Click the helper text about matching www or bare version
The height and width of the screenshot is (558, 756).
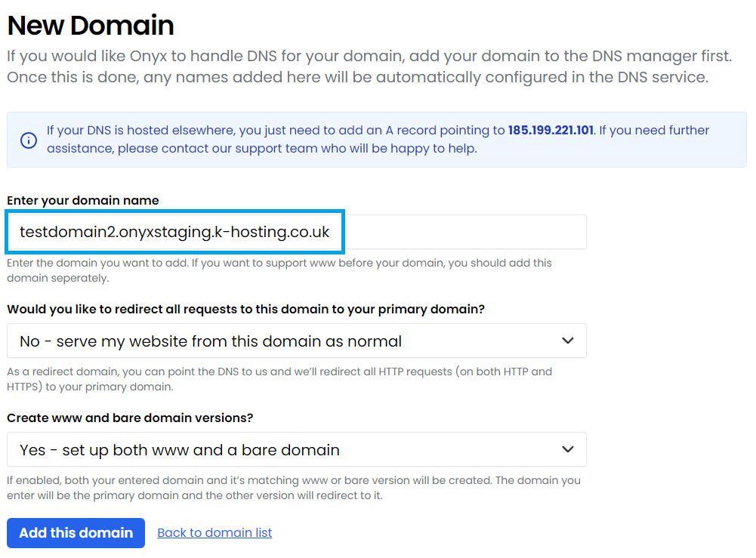pos(294,488)
